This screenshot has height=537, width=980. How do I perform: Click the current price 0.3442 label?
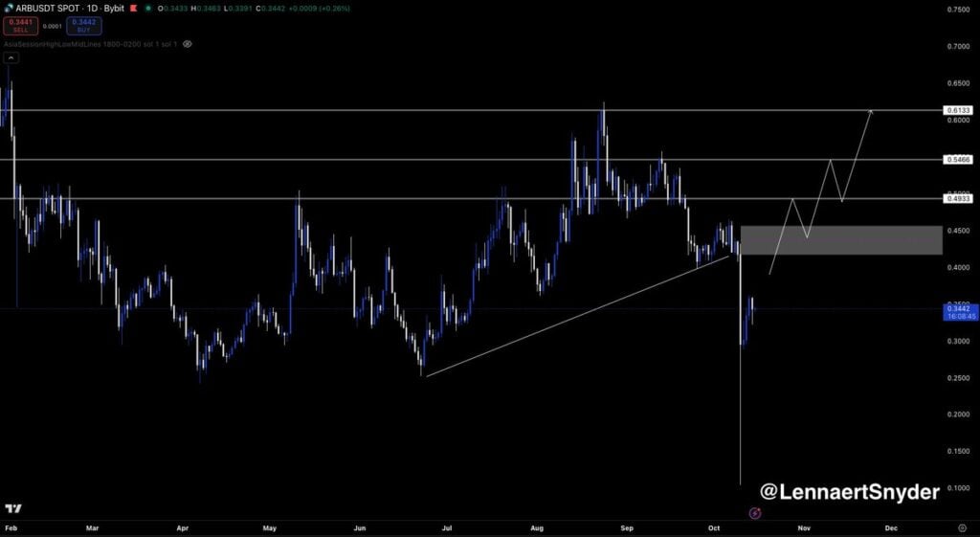click(x=957, y=308)
